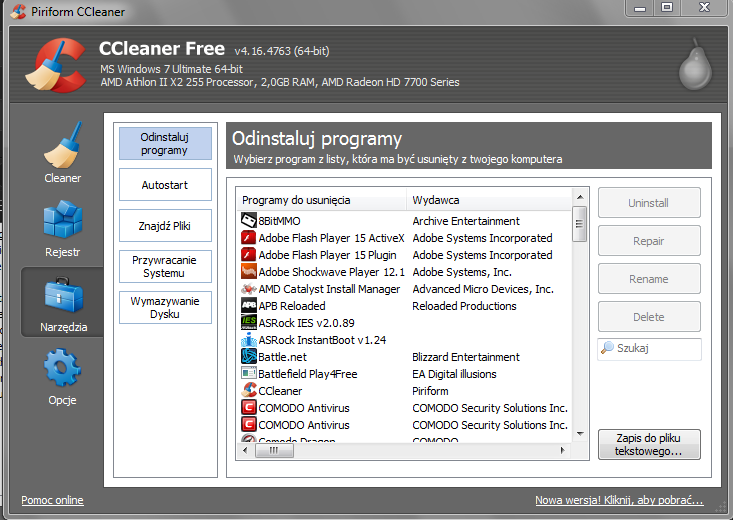
Task: Click Zapis do pliku tekstowego button
Action: pos(649,444)
